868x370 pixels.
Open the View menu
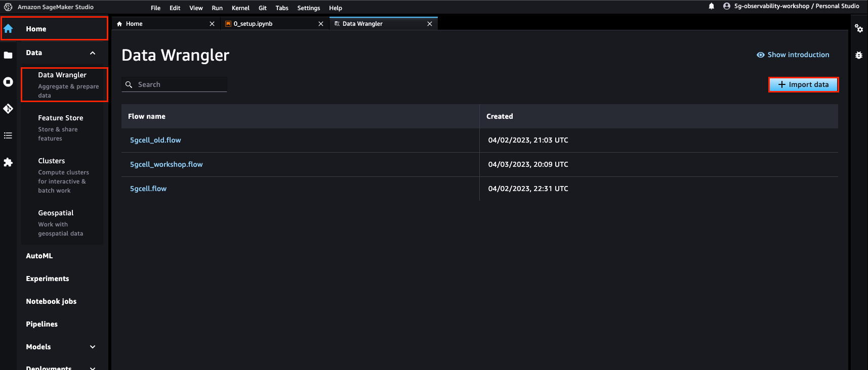coord(196,8)
